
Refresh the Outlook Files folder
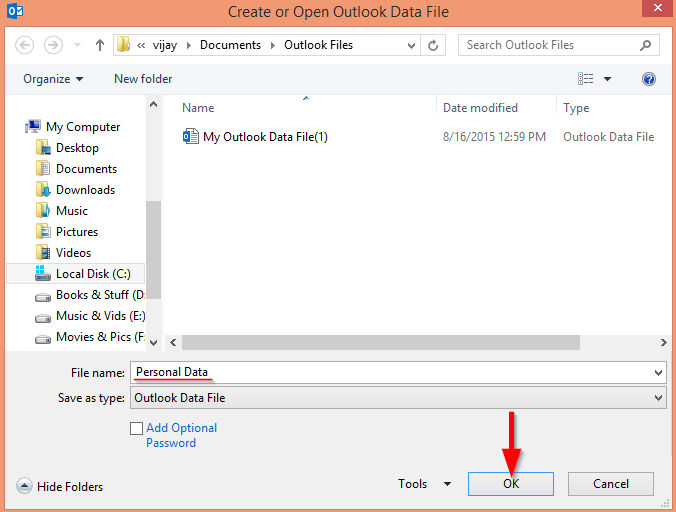433,45
